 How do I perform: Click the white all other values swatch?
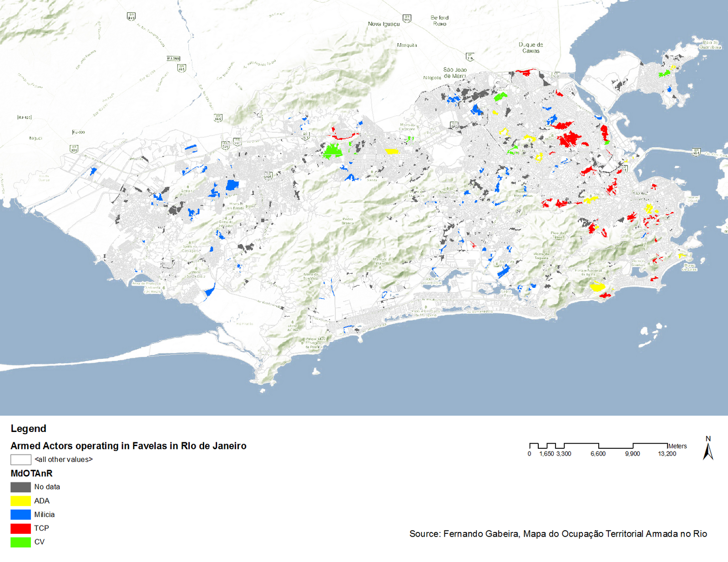[x=20, y=460]
